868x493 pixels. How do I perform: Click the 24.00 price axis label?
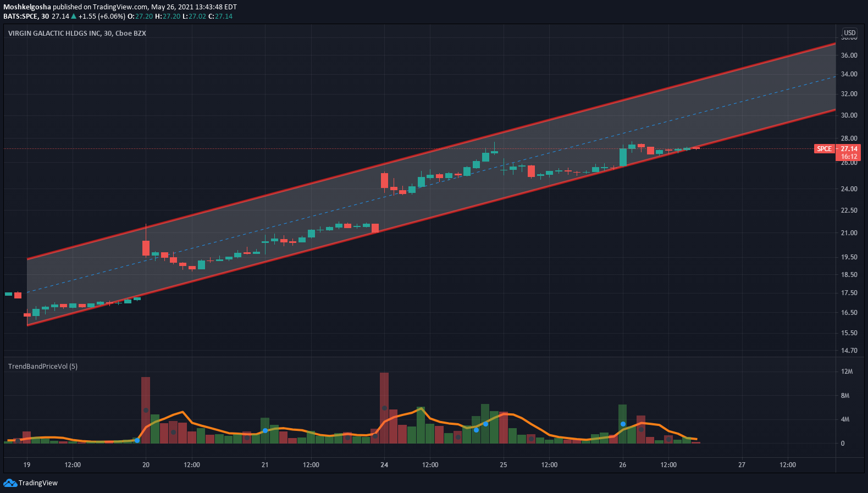[x=849, y=189]
